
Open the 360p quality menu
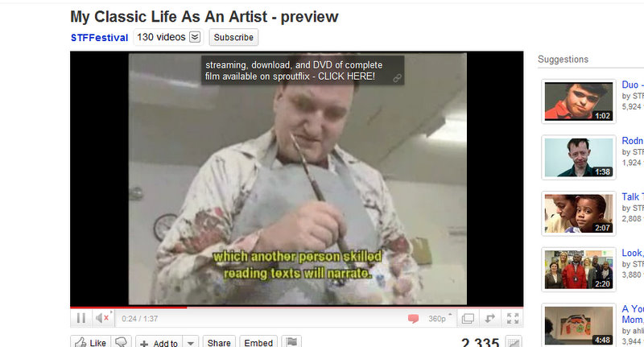click(440, 319)
